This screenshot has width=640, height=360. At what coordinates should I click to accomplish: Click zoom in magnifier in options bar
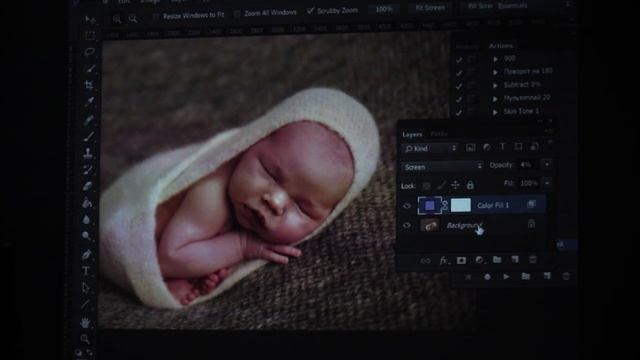[117, 19]
